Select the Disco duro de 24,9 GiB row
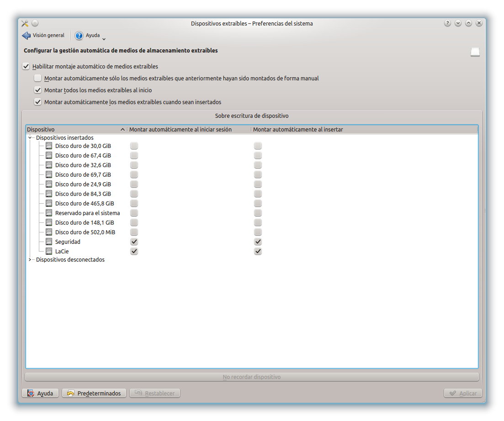 point(252,184)
